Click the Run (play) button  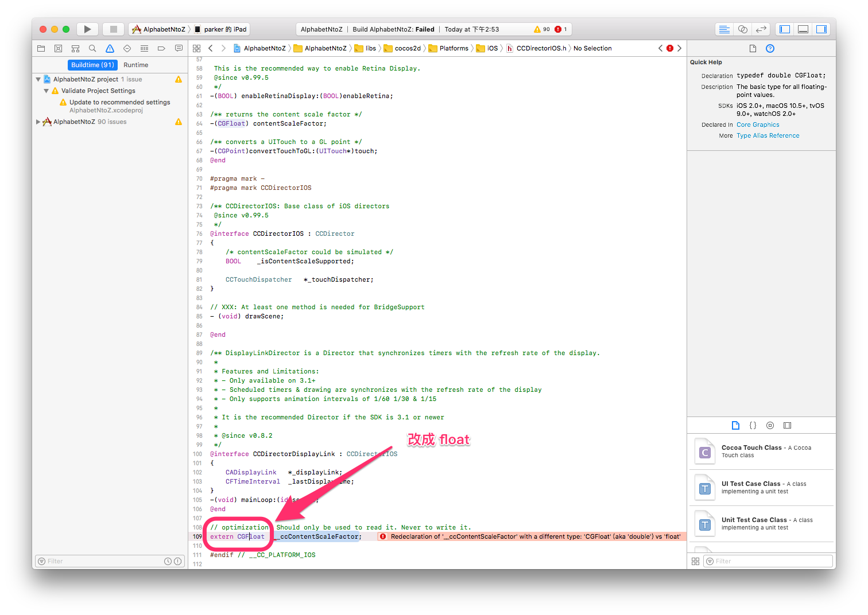point(87,29)
